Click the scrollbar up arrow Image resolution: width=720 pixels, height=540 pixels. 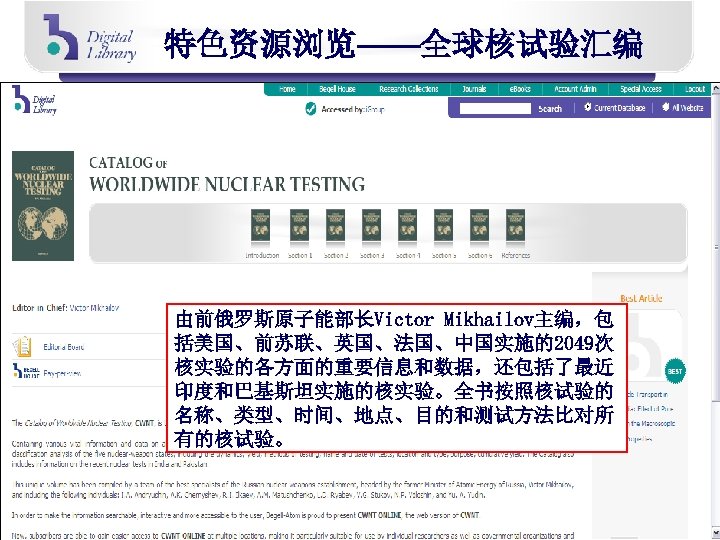716,89
